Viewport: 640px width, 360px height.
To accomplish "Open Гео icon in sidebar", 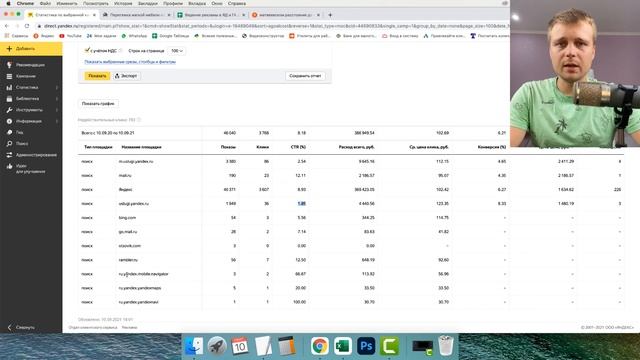I will point(9,132).
